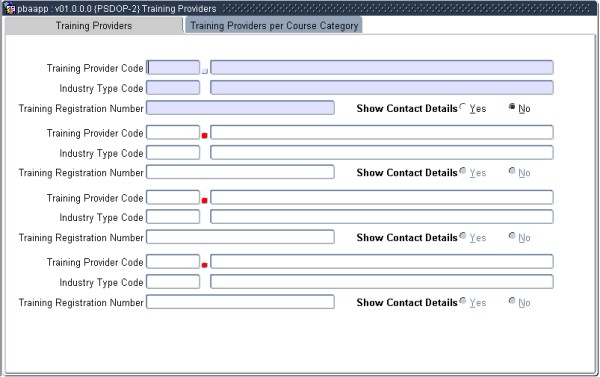Image resolution: width=600 pixels, height=377 pixels.
Task: Click the fourth record's Training Registration Number field
Action: coord(240,302)
